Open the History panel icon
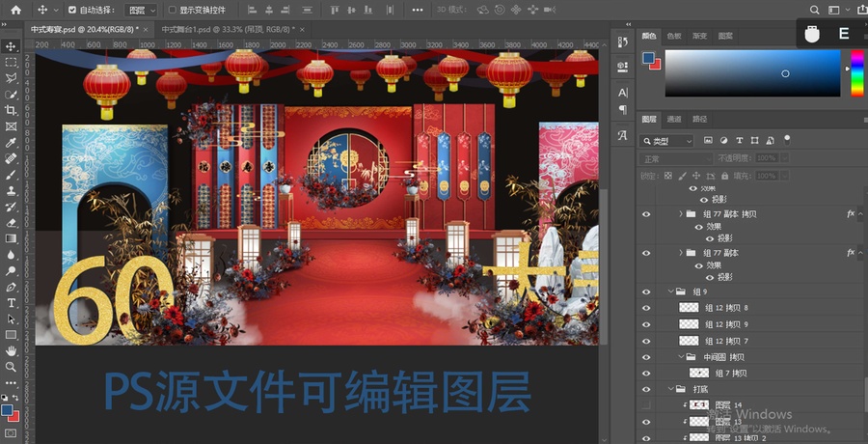This screenshot has height=444, width=868. tap(622, 42)
